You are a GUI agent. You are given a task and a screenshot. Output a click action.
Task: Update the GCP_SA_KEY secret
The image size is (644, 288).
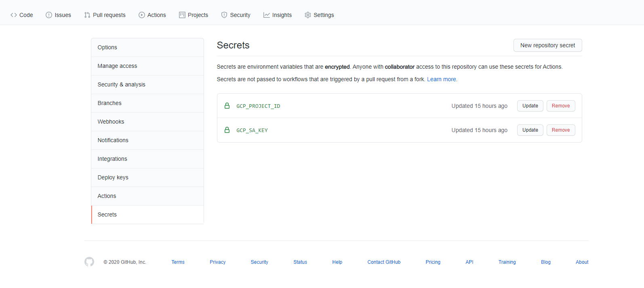[530, 130]
